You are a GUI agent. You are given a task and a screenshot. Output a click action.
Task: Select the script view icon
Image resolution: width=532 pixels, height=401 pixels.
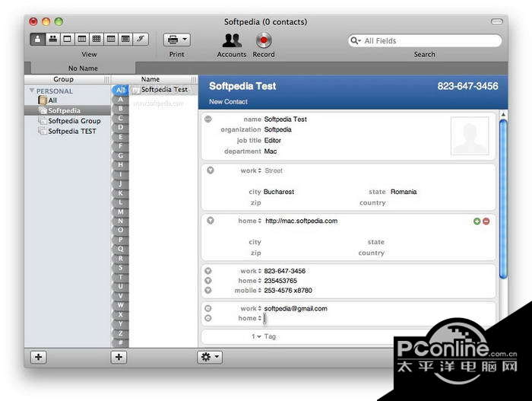tap(141, 39)
